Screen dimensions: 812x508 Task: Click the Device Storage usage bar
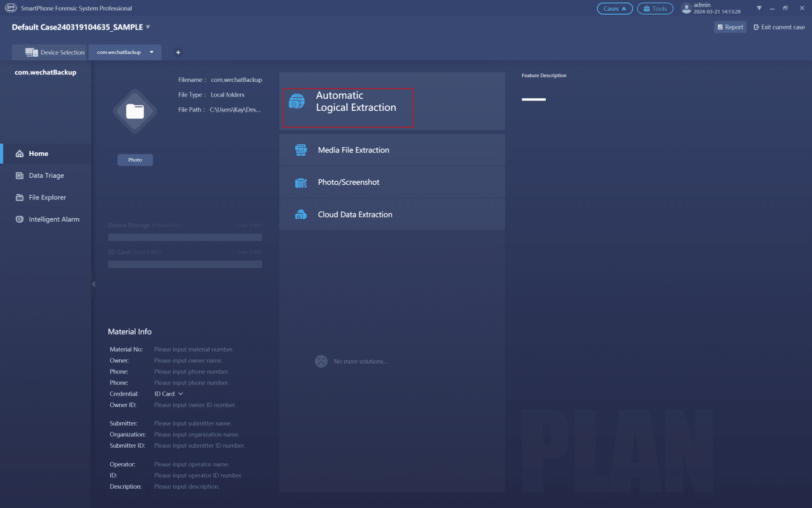(185, 237)
